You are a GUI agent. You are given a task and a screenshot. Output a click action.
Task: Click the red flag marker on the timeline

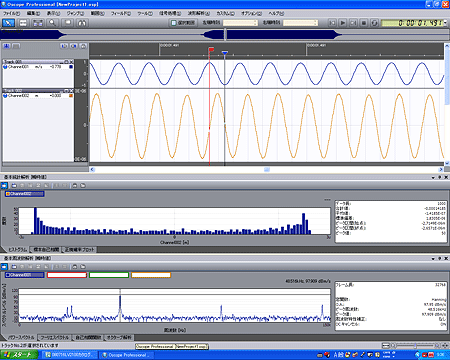coord(211,50)
